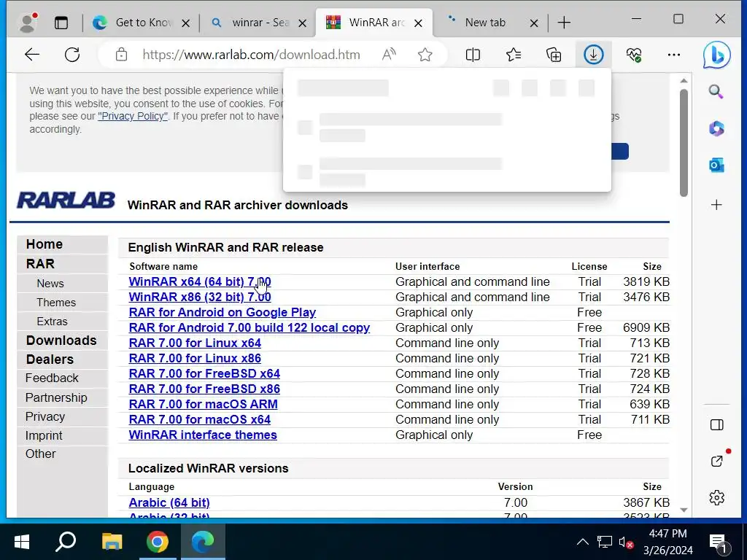The image size is (747, 560).
Task: Launch Google Chrome from the taskbar
Action: click(x=158, y=542)
